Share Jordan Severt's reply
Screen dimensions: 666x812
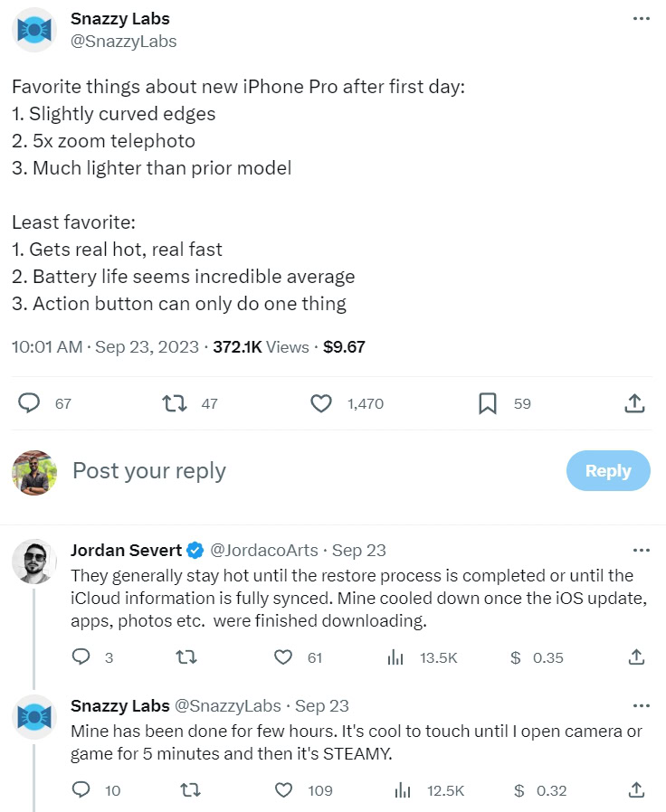click(x=635, y=657)
